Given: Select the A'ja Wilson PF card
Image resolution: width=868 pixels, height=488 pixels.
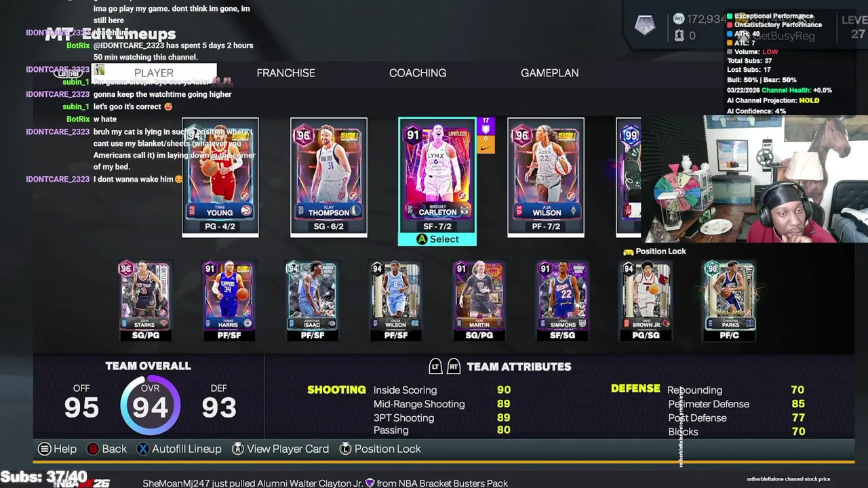Looking at the screenshot, I should [546, 178].
